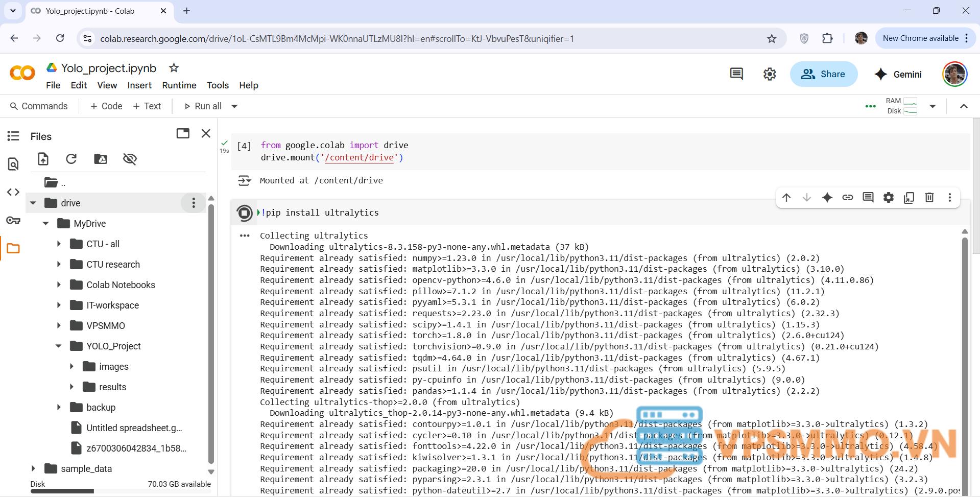
Task: Open the comments icon in header
Action: click(x=736, y=74)
